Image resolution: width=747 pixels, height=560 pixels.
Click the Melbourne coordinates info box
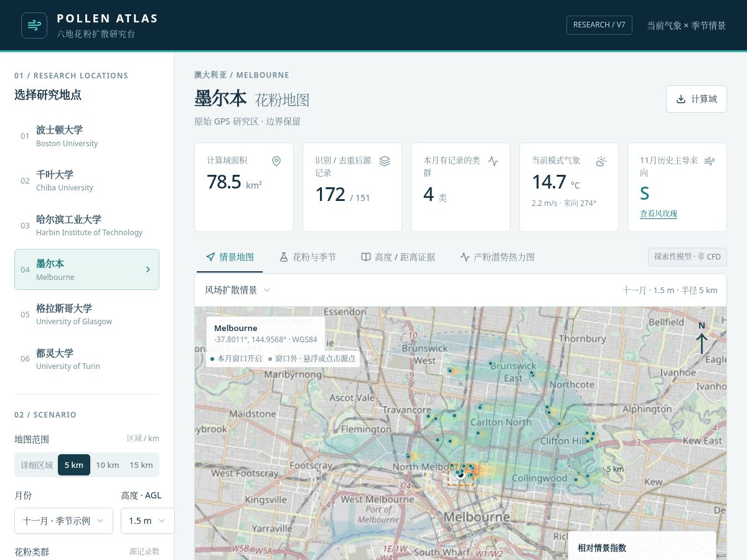click(x=266, y=334)
